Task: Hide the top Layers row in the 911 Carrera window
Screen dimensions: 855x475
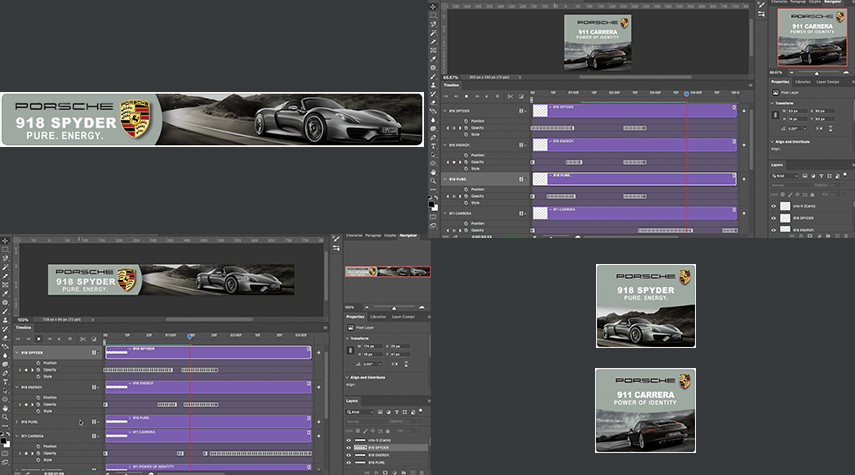Action: [x=773, y=206]
